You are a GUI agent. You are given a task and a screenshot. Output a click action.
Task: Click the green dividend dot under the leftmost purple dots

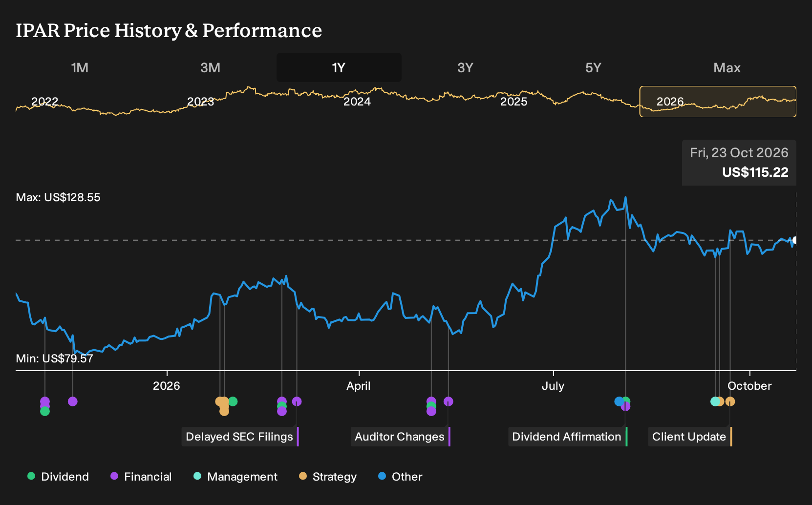pyautogui.click(x=45, y=411)
